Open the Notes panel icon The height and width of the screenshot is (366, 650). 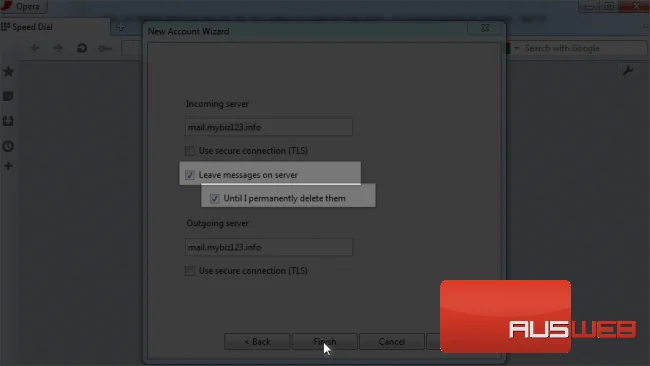pyautogui.click(x=8, y=96)
